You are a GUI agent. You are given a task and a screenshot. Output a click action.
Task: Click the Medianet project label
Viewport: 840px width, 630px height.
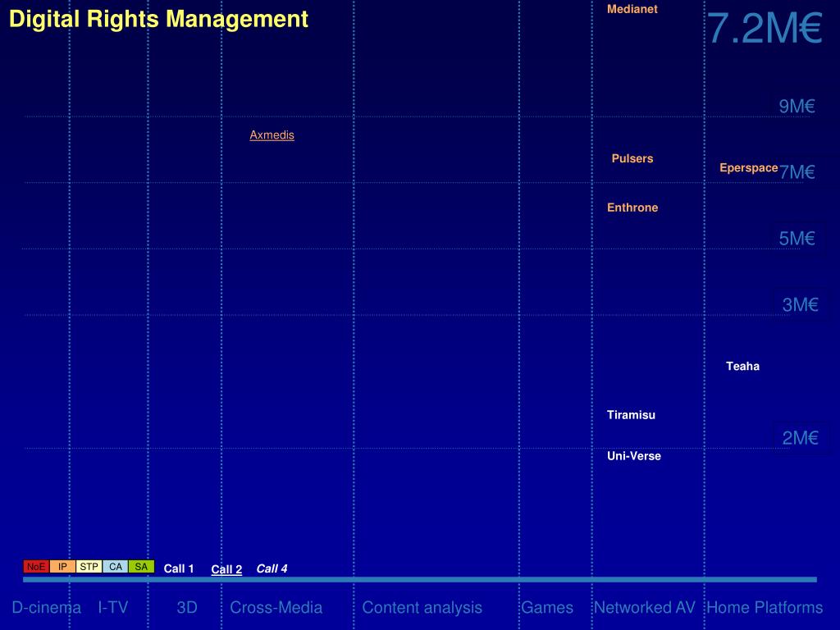click(632, 9)
